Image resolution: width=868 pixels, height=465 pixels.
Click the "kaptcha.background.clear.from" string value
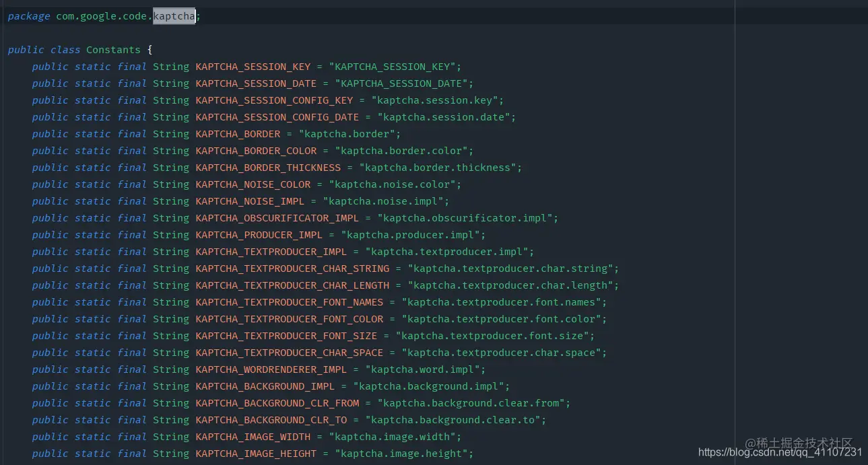click(471, 403)
